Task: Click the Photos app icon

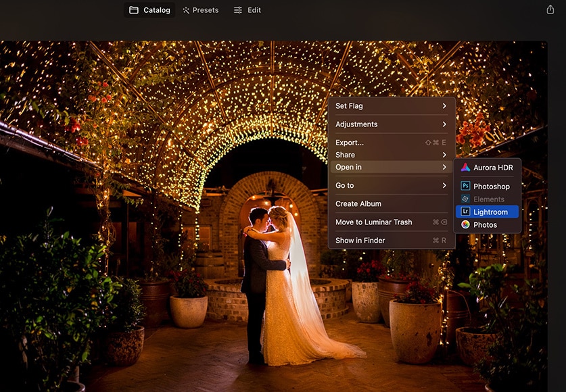Action: (x=465, y=224)
